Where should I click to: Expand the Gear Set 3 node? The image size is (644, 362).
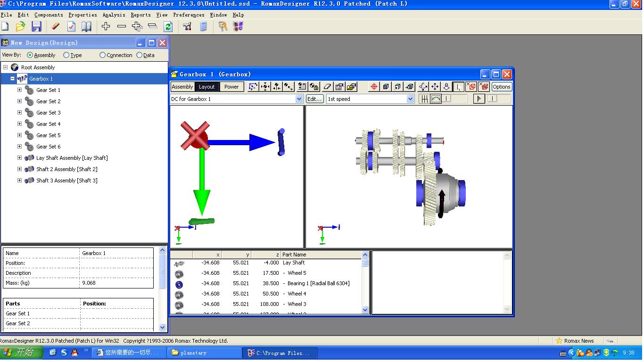click(19, 113)
